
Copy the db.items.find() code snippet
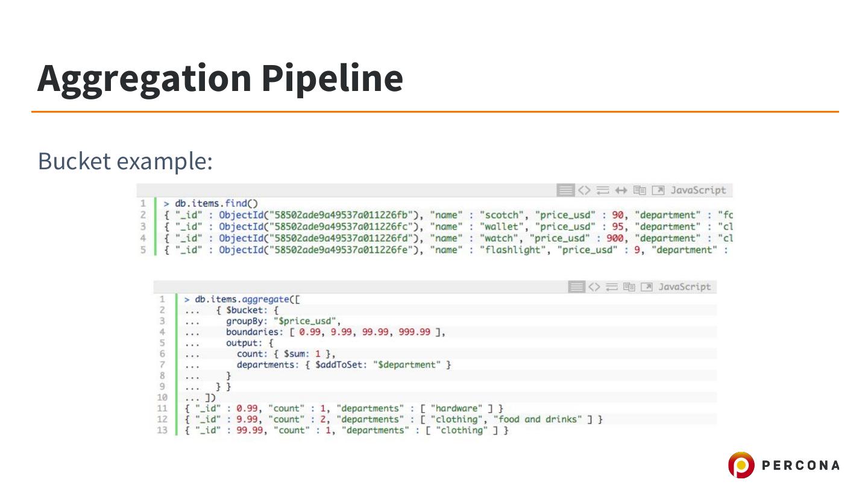point(639,190)
